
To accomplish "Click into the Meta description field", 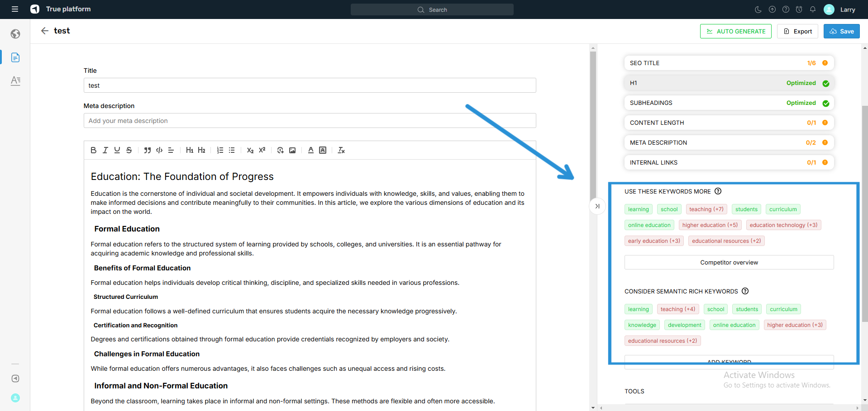I will click(x=310, y=121).
